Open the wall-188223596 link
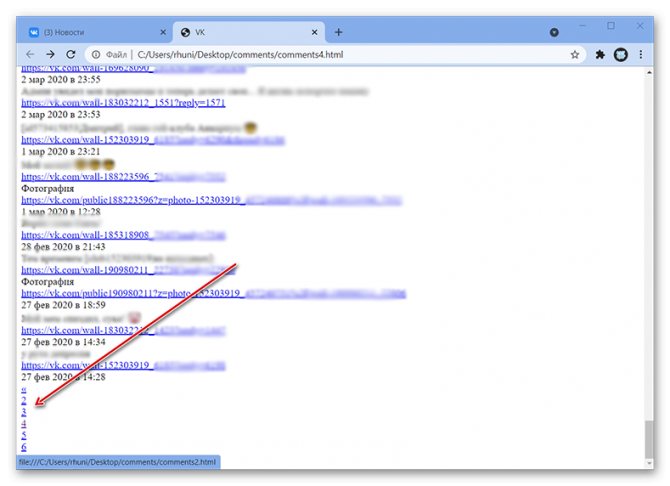 click(x=123, y=177)
